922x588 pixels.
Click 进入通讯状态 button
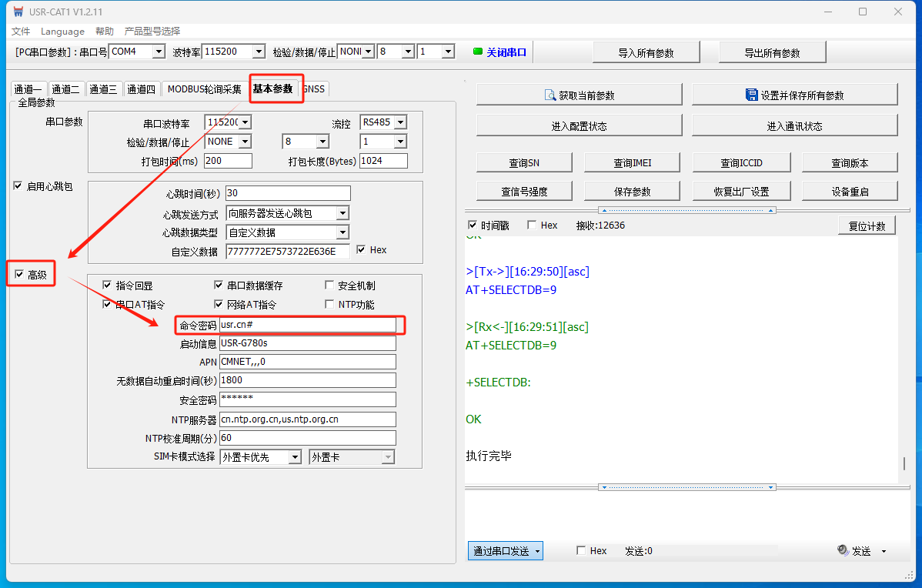point(794,125)
